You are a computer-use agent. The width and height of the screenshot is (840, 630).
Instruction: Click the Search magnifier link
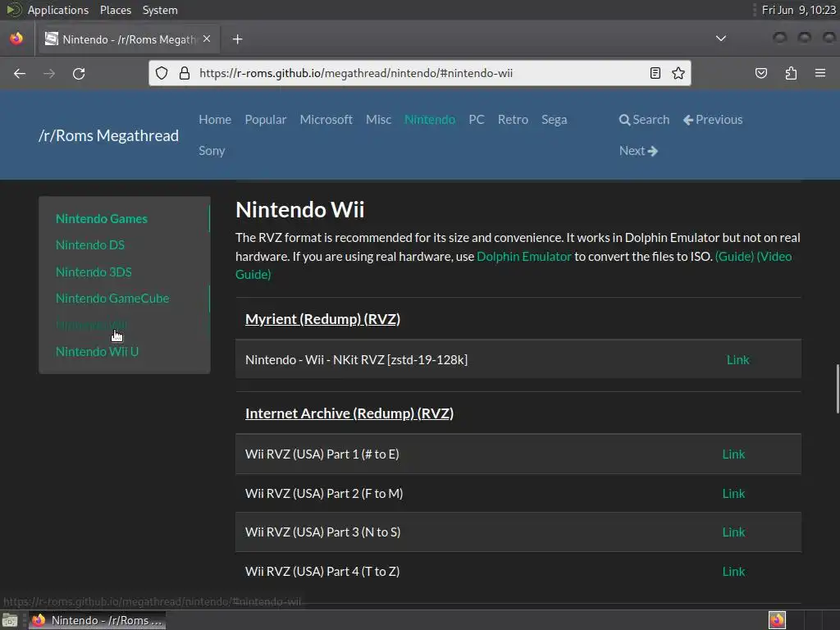click(644, 120)
